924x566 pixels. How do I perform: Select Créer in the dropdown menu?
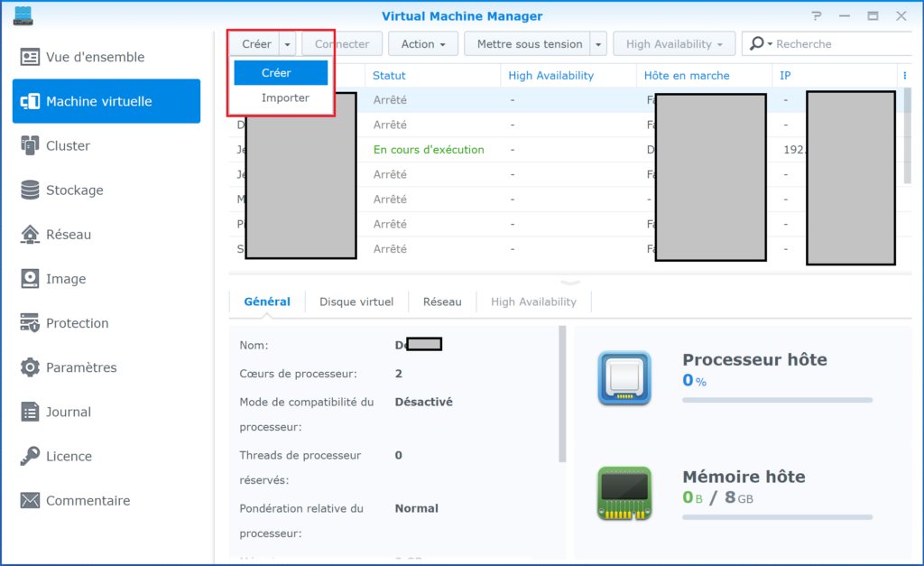282,73
